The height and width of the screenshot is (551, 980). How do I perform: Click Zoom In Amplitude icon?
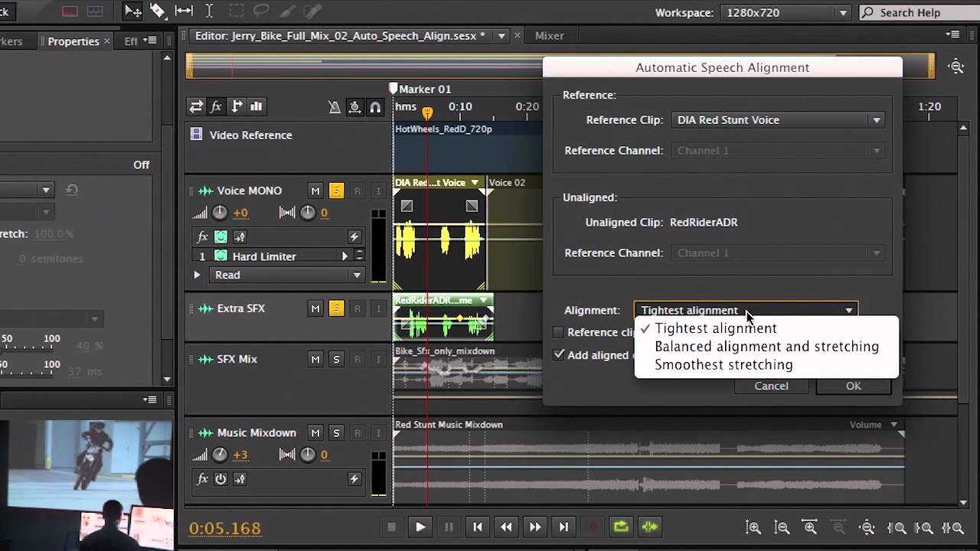(753, 527)
